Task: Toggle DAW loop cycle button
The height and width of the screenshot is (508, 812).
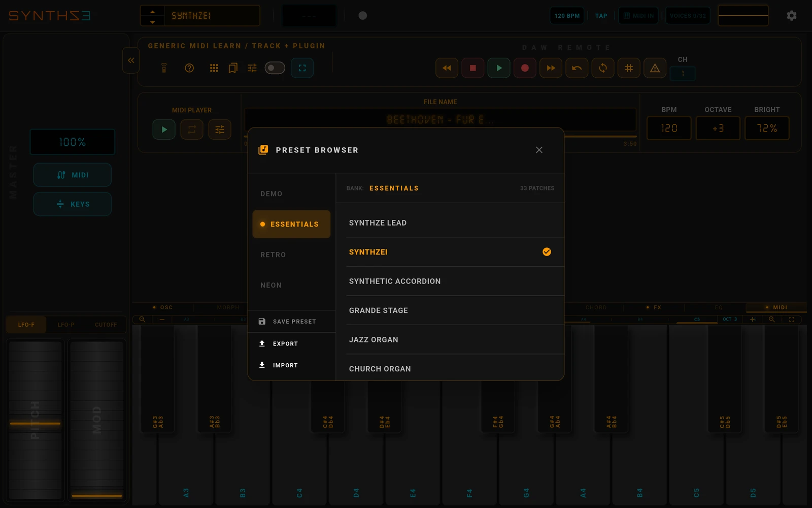Action: pyautogui.click(x=603, y=68)
